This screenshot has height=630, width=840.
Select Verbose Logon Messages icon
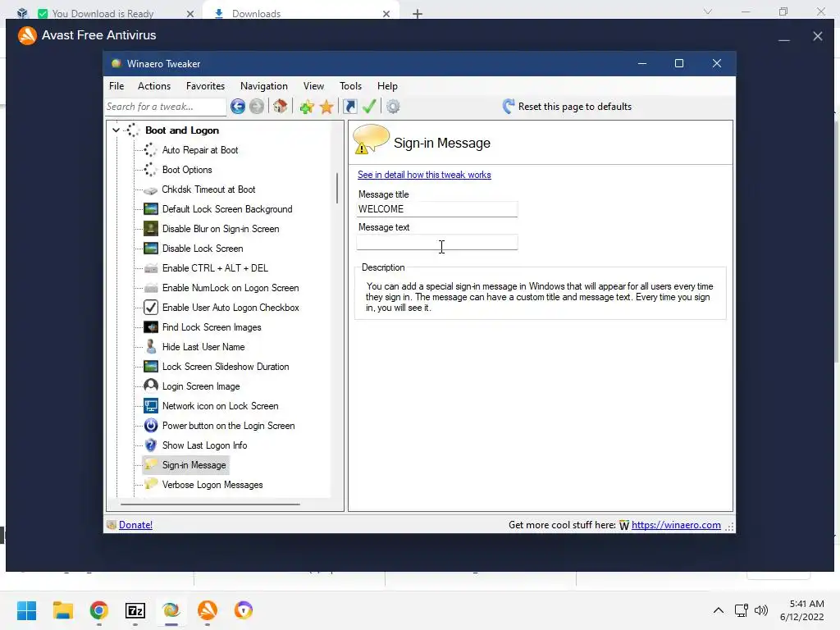pos(151,484)
